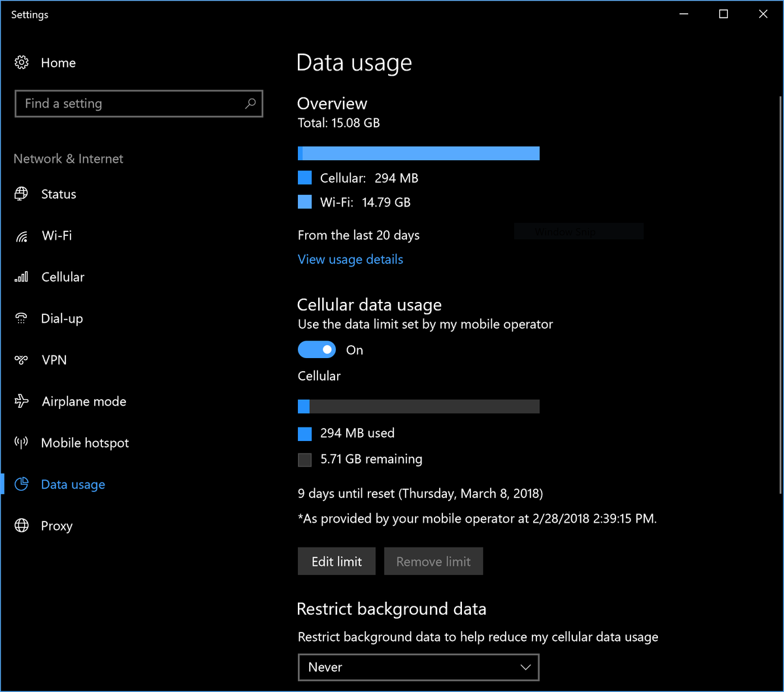Viewport: 784px width, 692px height.
Task: Open the Mobile hotspot menu item
Action: click(x=85, y=443)
